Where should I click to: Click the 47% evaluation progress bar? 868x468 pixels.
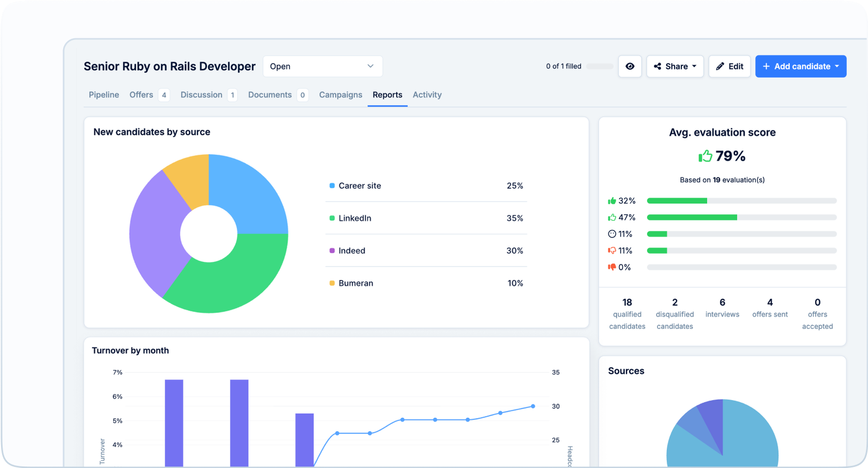[x=741, y=217]
